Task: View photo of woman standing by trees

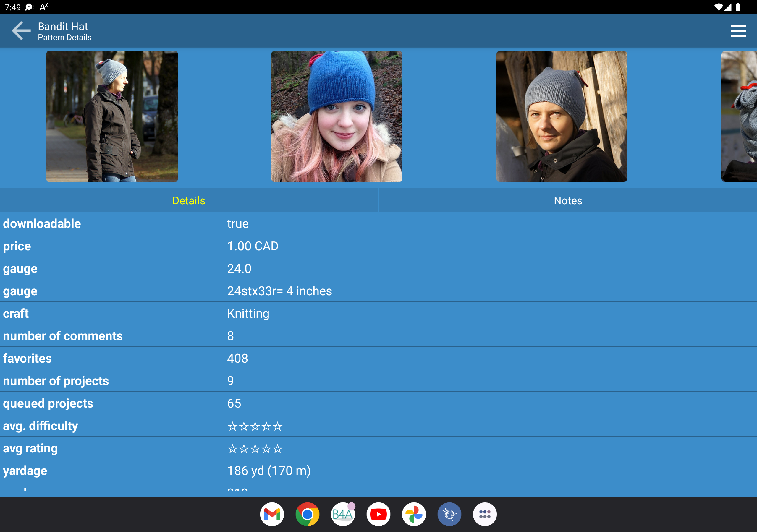Action: tap(112, 116)
